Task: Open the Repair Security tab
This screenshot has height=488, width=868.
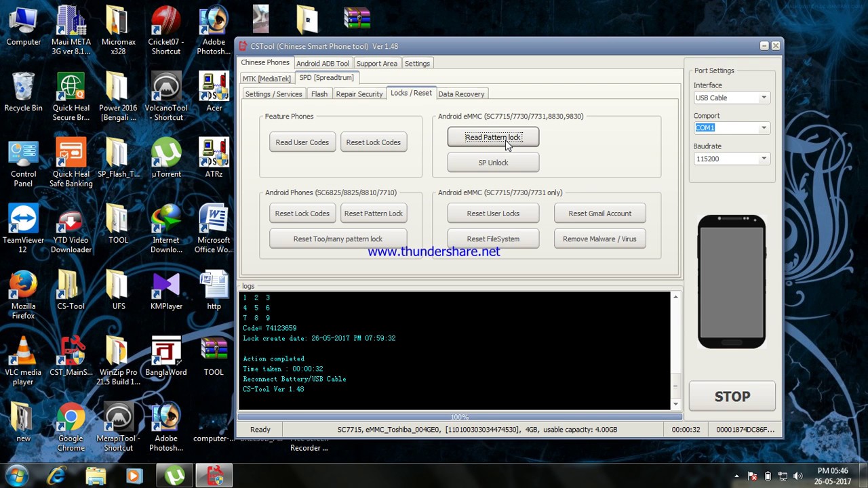Action: pyautogui.click(x=359, y=94)
